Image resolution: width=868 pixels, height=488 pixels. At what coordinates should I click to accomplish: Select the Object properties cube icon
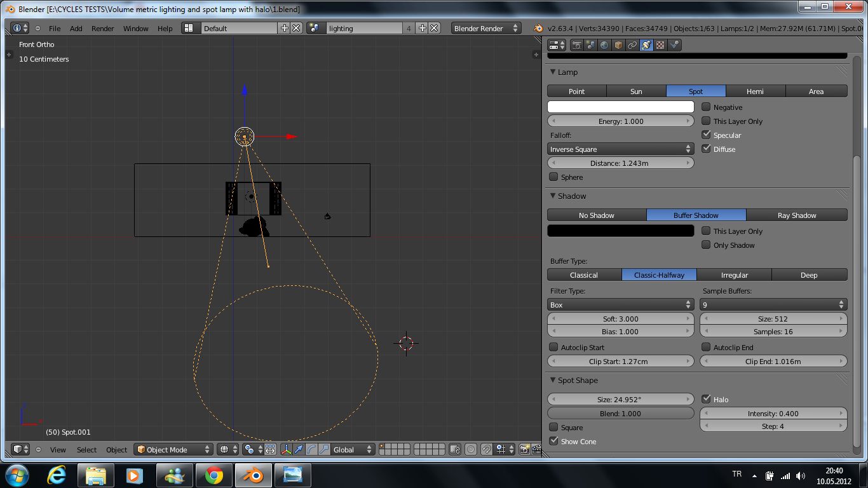618,45
